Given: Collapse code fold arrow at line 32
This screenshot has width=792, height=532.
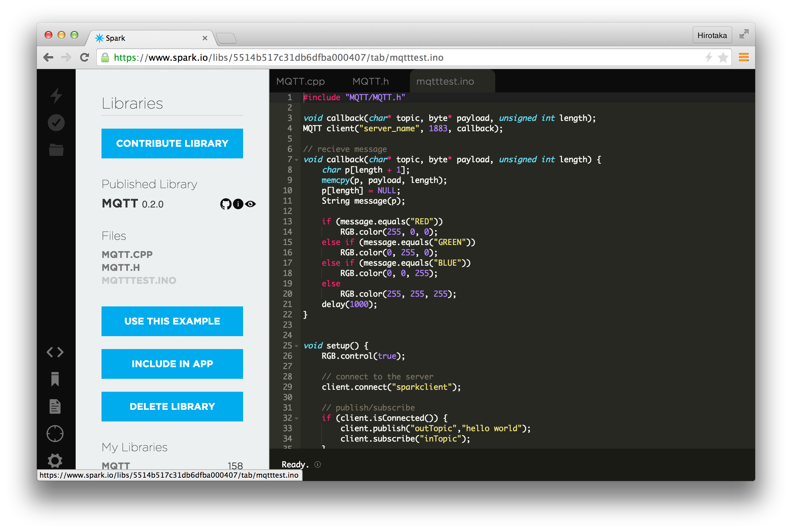Looking at the screenshot, I should [x=296, y=418].
